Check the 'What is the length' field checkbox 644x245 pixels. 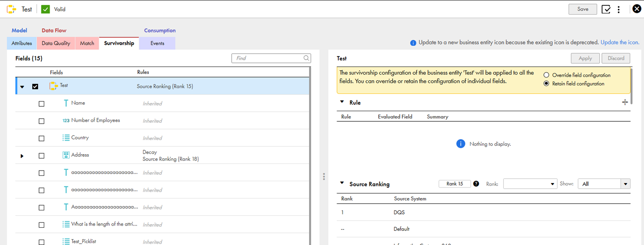(42, 225)
